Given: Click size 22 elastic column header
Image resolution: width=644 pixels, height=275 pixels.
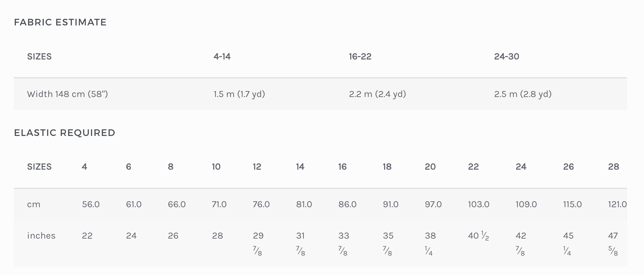Looking at the screenshot, I should click(473, 167).
